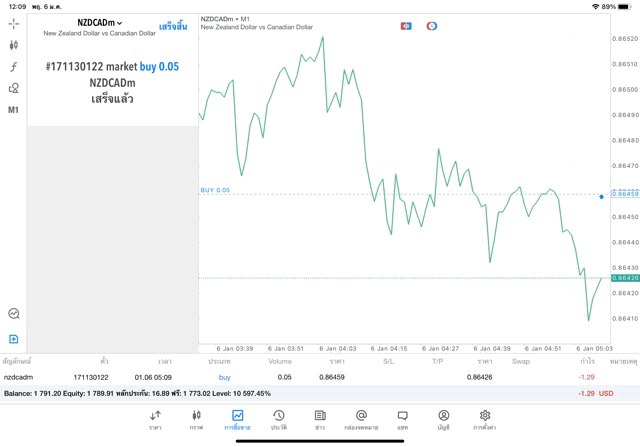Tap the red-blue circular chart icon
640x447 pixels.
click(432, 26)
